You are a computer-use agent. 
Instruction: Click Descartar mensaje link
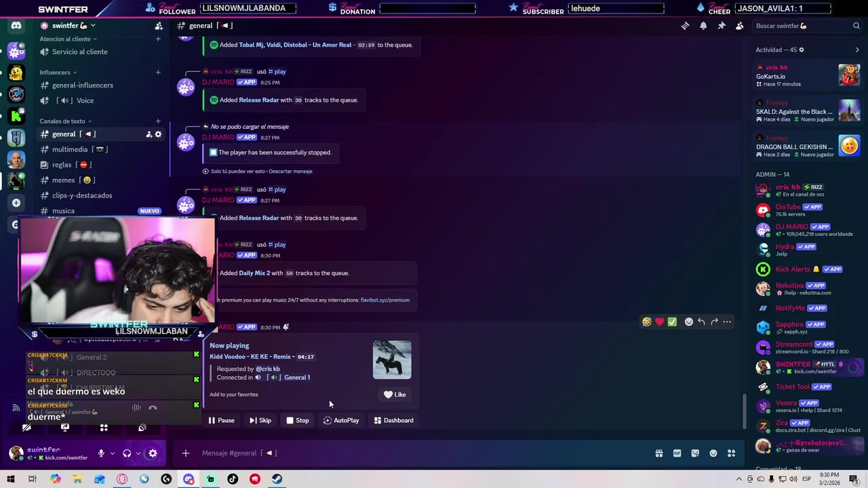pos(290,171)
